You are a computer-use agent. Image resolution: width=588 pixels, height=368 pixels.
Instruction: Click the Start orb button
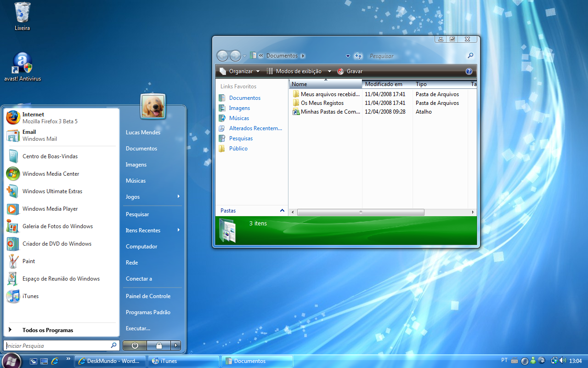(12, 361)
